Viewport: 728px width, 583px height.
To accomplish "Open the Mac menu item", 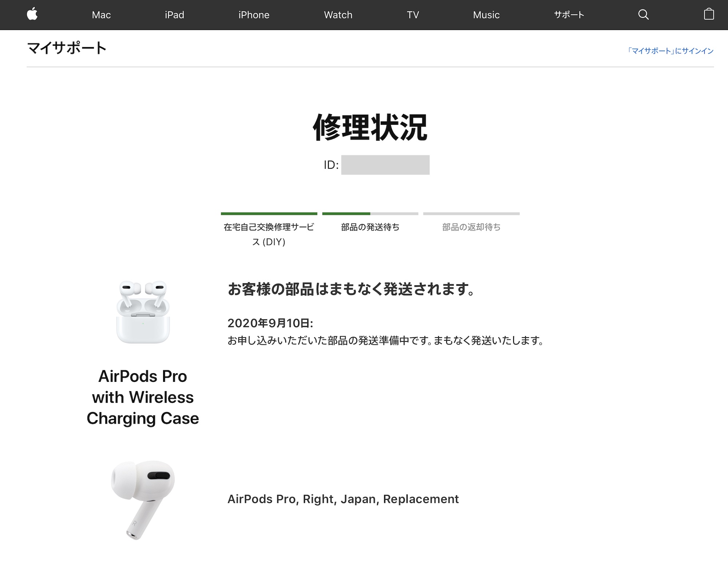I will pyautogui.click(x=101, y=15).
